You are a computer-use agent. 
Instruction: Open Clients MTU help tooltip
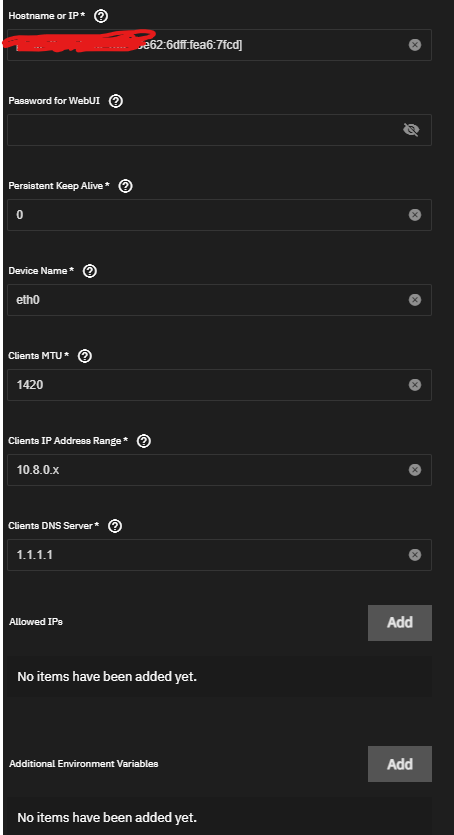85,356
